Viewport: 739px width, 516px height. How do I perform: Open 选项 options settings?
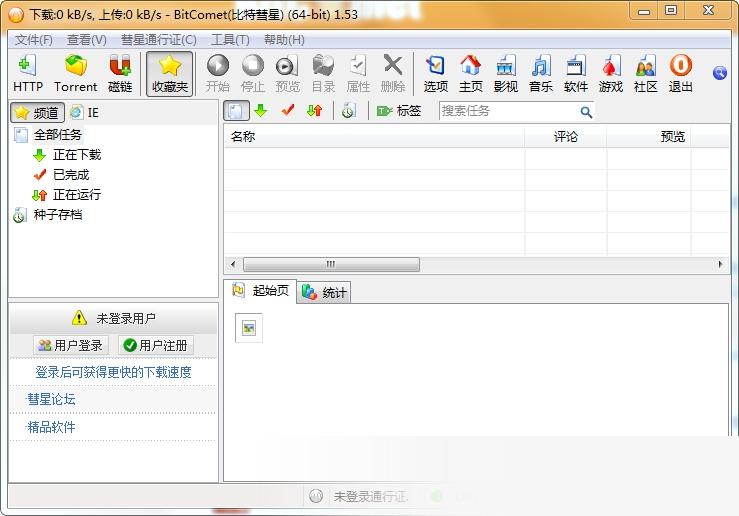coord(435,74)
